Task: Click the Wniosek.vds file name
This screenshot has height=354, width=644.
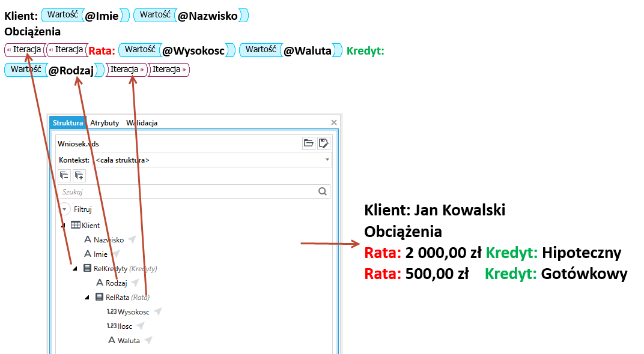Action: pyautogui.click(x=78, y=143)
